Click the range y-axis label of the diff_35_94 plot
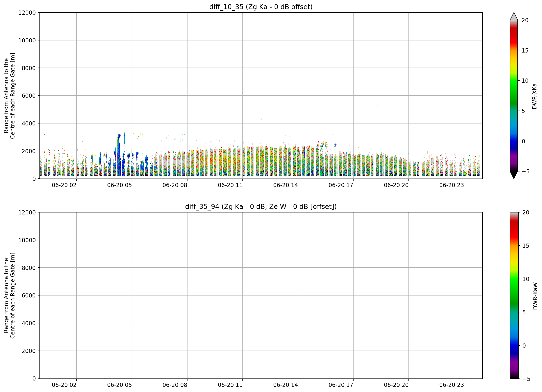Image resolution: width=542 pixels, height=392 pixels. coord(10,295)
